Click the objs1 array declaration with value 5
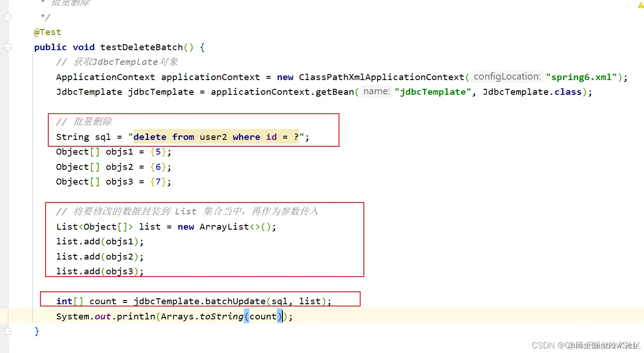Viewport: 644px width, 353px height. [x=114, y=152]
